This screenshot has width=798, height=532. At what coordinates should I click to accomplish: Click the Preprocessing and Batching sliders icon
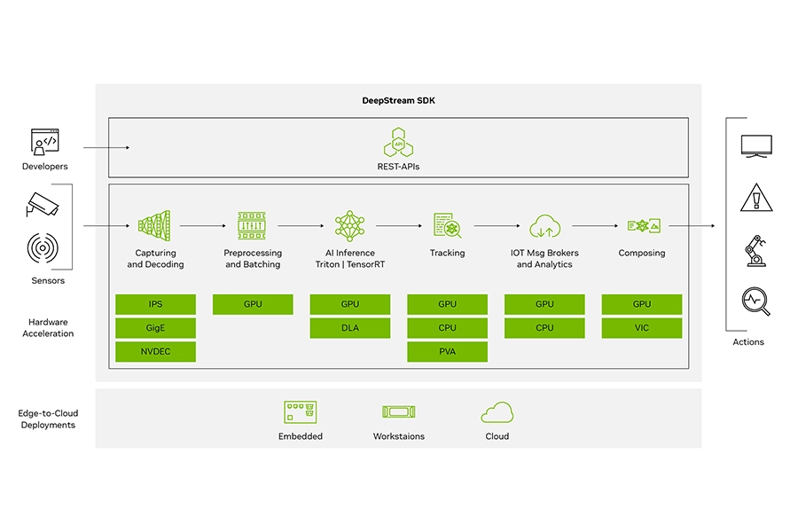pos(252,225)
